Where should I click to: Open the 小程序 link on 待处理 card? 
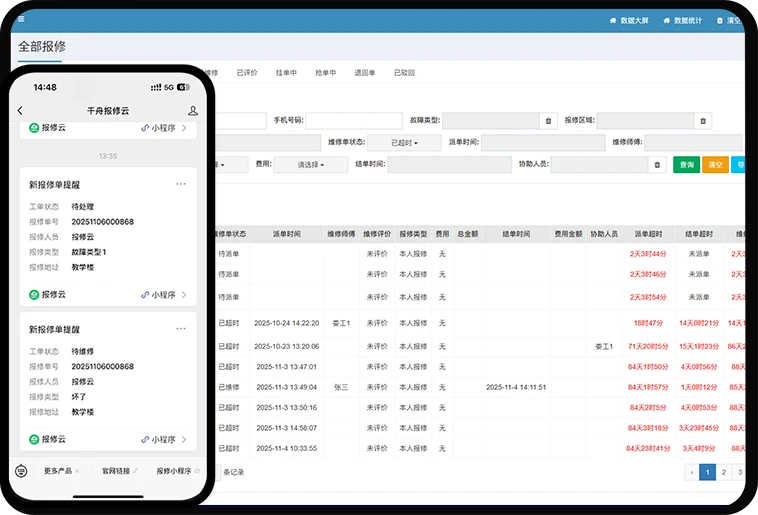click(164, 295)
